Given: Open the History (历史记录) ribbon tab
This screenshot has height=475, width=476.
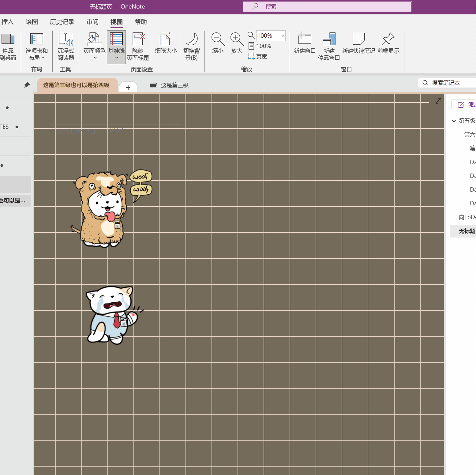Looking at the screenshot, I should point(62,22).
